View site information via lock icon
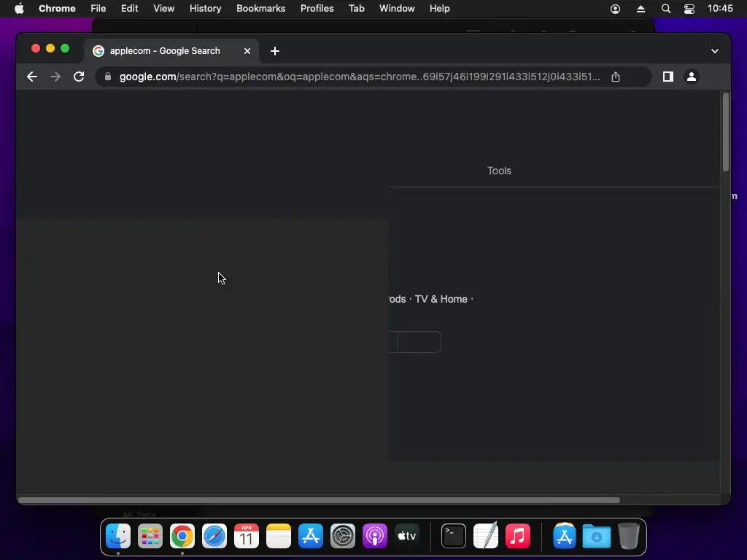The width and height of the screenshot is (747, 560). [x=108, y=77]
